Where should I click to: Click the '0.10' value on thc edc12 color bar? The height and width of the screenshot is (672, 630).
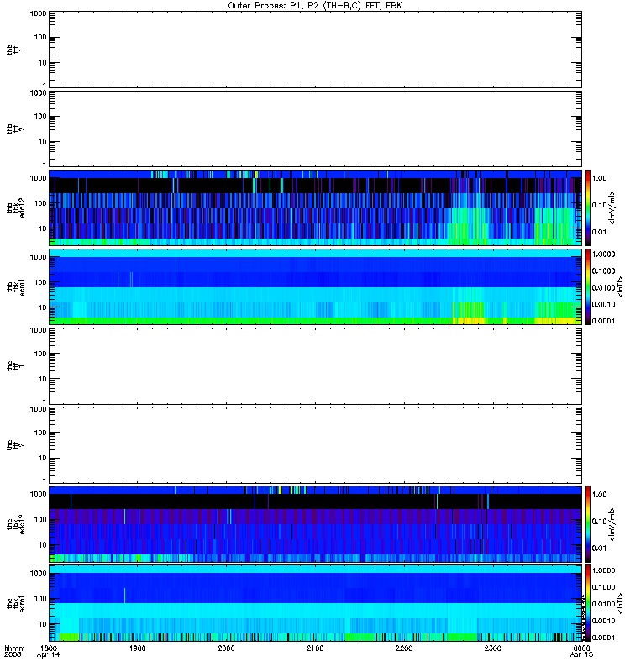pos(599,521)
